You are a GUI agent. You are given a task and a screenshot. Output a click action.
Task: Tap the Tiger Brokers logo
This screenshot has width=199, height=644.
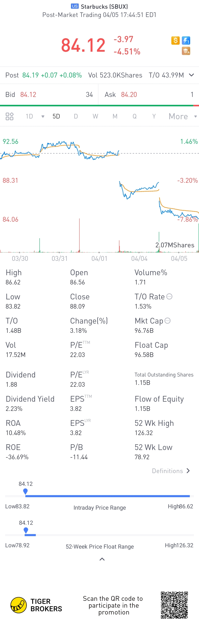pos(18,605)
